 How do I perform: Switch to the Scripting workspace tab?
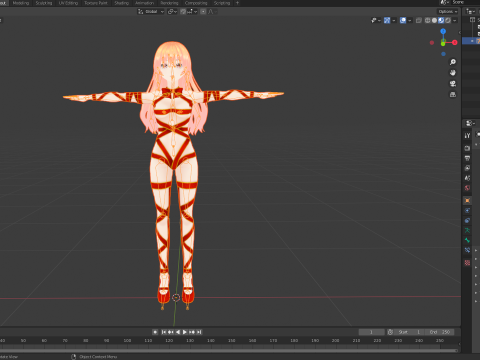(x=222, y=3)
